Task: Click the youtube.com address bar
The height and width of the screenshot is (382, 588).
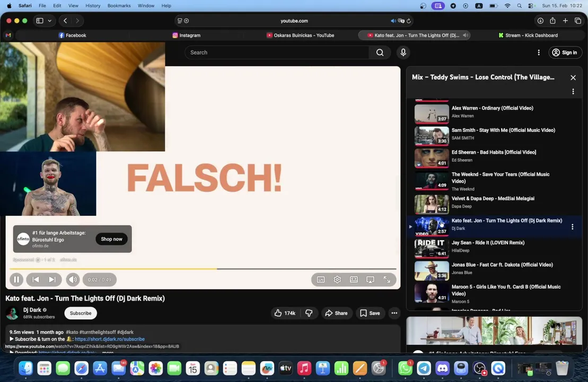Action: tap(294, 21)
